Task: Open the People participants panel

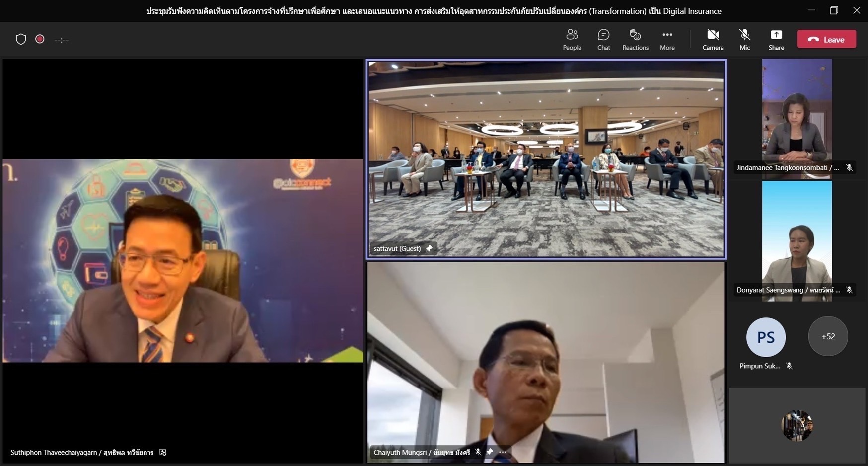Action: click(x=572, y=39)
